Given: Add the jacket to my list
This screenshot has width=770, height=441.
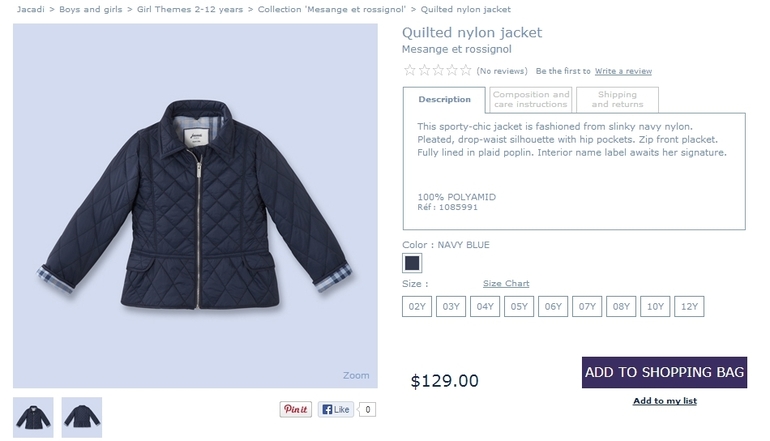Looking at the screenshot, I should tap(664, 401).
